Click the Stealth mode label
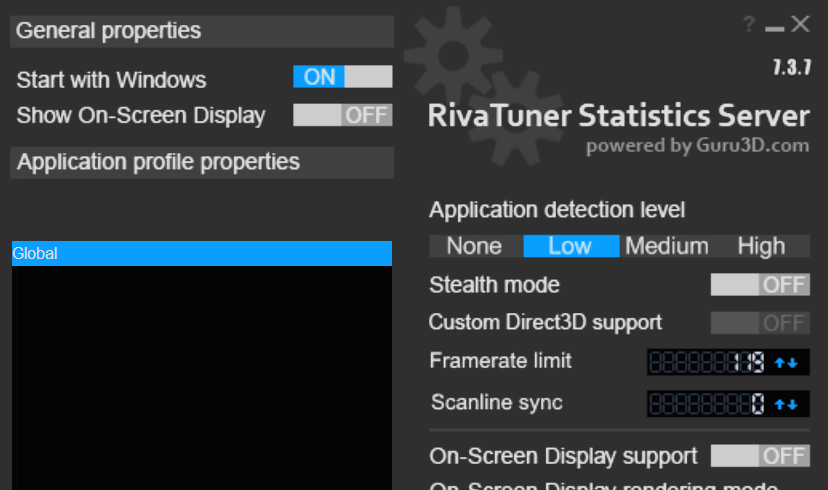The height and width of the screenshot is (490, 828). pyautogui.click(x=494, y=285)
